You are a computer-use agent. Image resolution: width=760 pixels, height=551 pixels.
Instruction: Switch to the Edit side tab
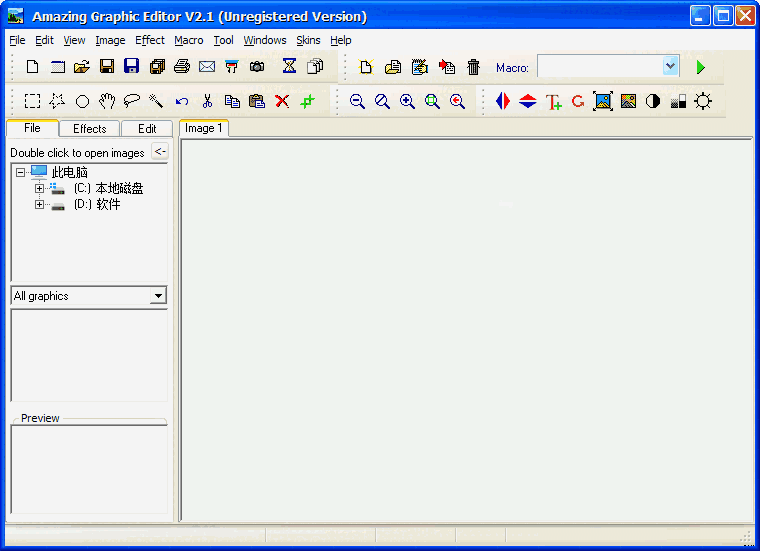tap(147, 129)
